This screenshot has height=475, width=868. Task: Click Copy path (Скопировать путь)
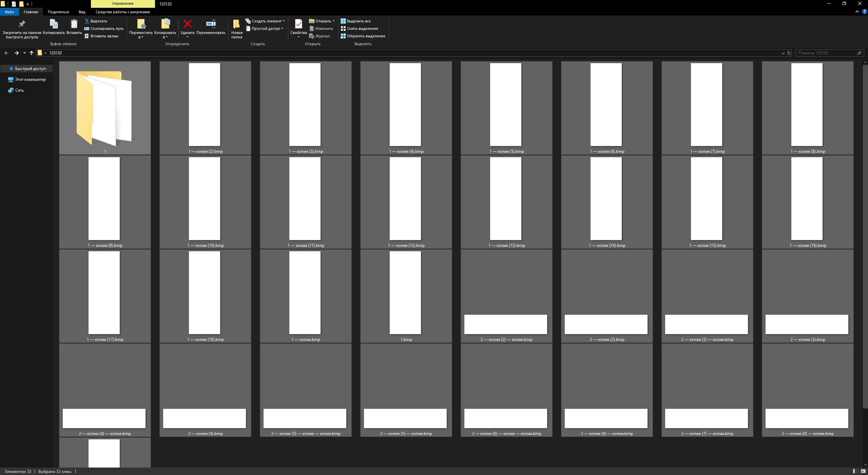[x=104, y=29]
